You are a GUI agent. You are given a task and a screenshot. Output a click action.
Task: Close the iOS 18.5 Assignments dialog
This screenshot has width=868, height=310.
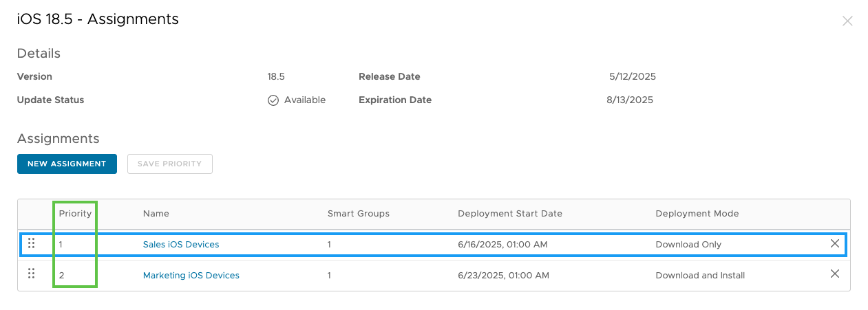[847, 21]
